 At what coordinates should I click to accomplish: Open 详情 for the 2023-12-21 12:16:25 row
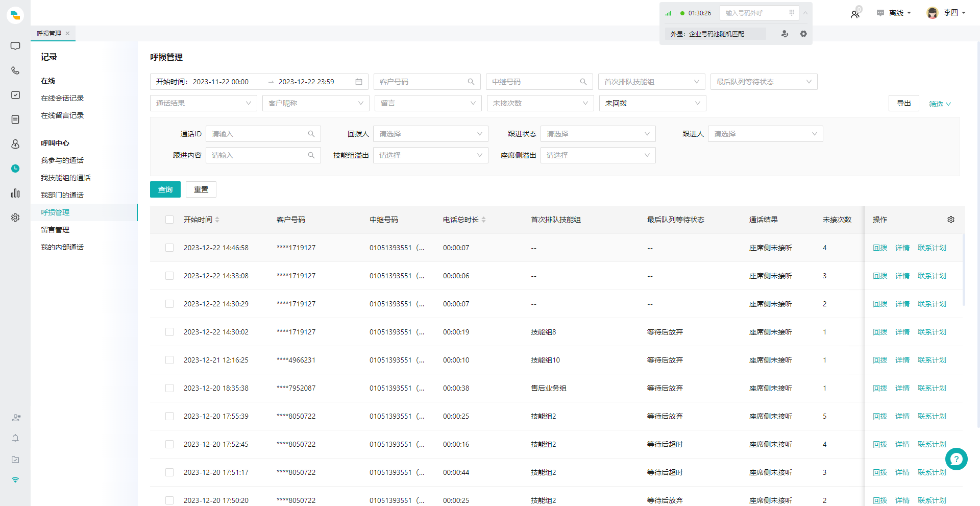[902, 360]
